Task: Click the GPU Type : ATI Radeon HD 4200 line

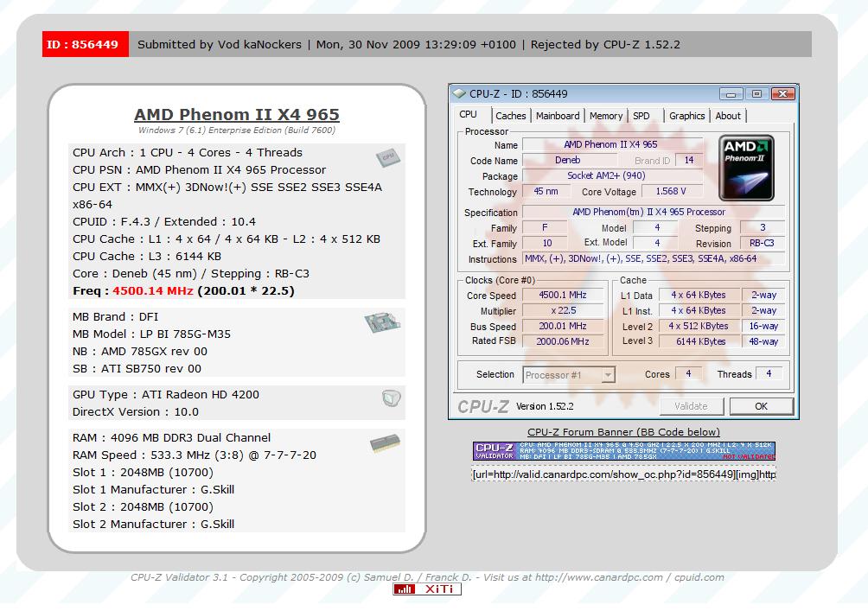Action: 165,395
